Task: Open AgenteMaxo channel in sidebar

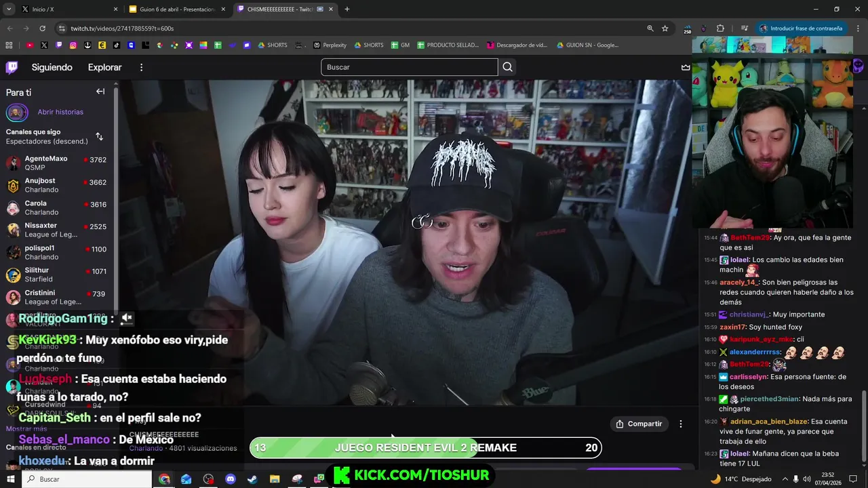Action: (x=57, y=163)
